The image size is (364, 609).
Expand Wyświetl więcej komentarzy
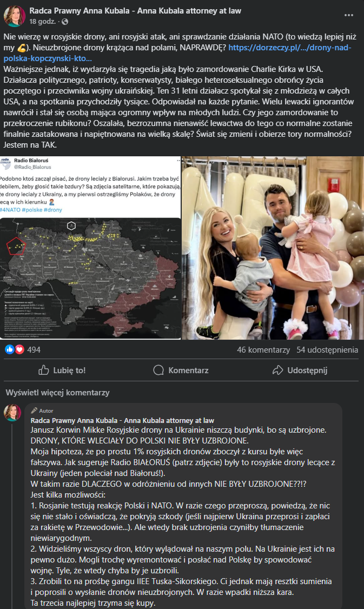tap(57, 392)
